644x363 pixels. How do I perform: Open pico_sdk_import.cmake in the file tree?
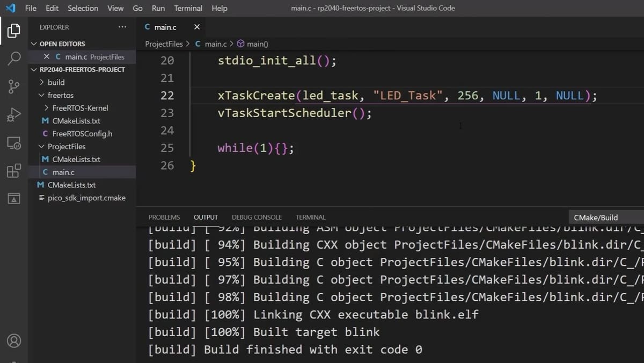(86, 198)
